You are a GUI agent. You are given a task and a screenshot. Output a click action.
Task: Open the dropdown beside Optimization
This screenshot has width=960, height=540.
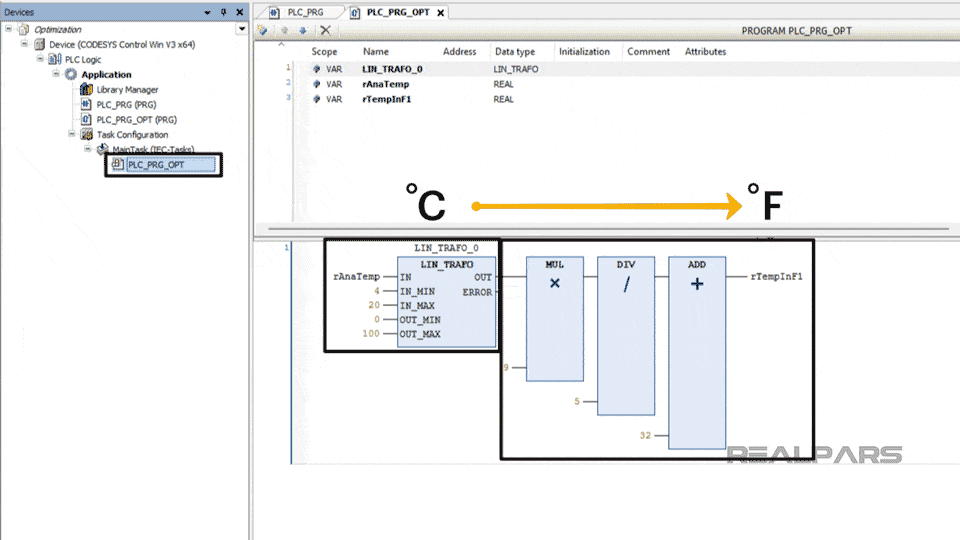[242, 29]
